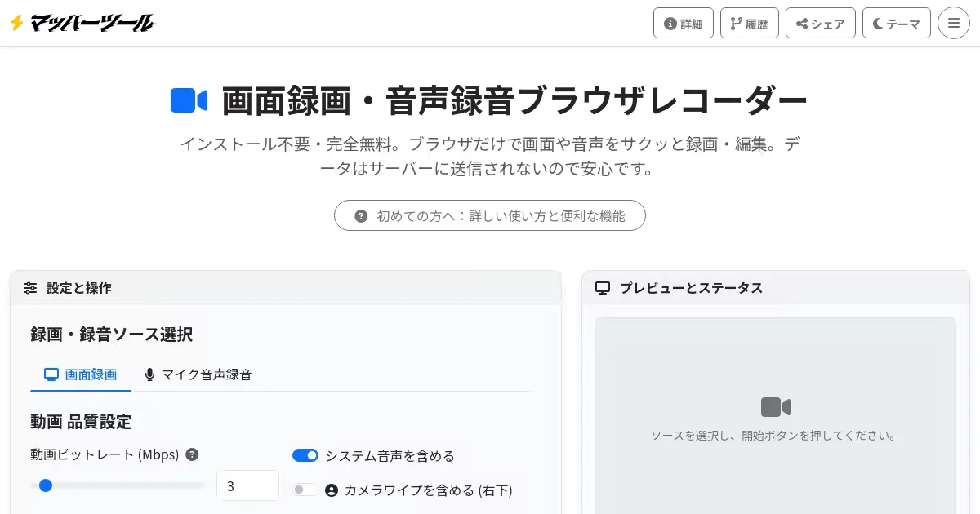Screen dimensions: 980x514
Task: Click the gray camera icon in preview
Action: pos(775,407)
